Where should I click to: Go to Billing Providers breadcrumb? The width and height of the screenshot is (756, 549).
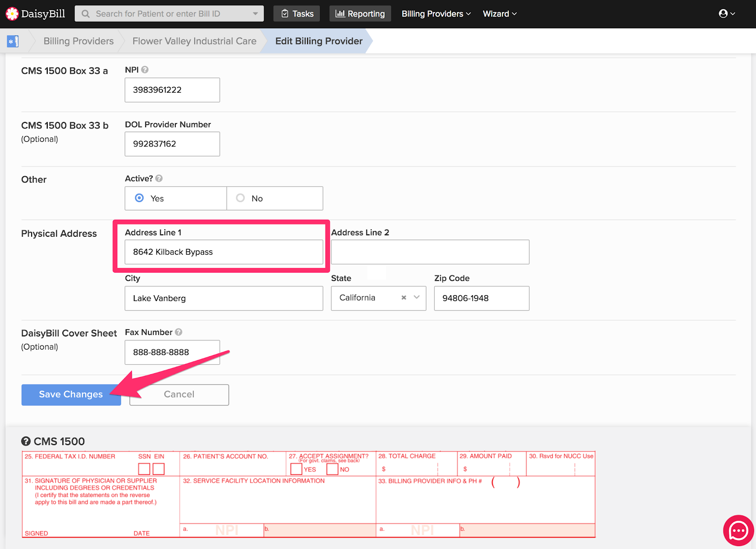tap(78, 41)
